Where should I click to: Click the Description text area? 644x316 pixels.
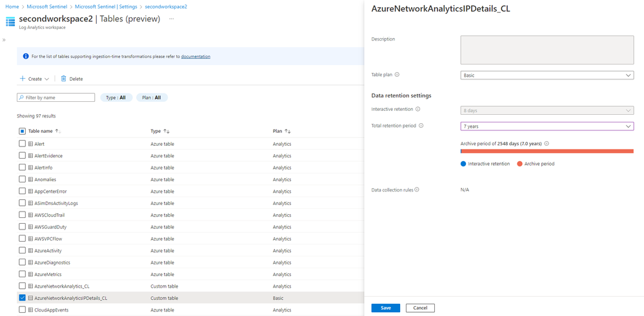[547, 50]
